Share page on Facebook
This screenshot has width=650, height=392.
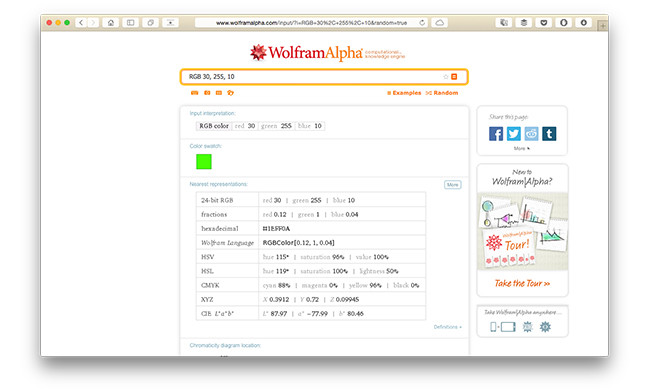tap(496, 134)
